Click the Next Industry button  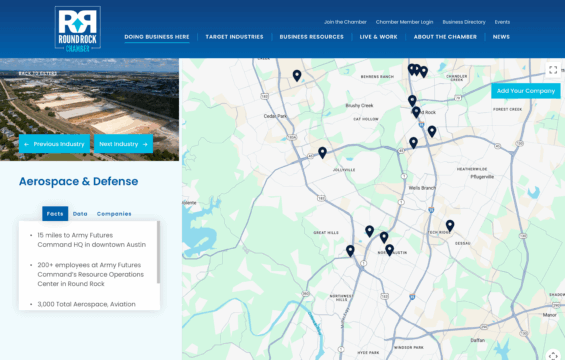click(124, 144)
